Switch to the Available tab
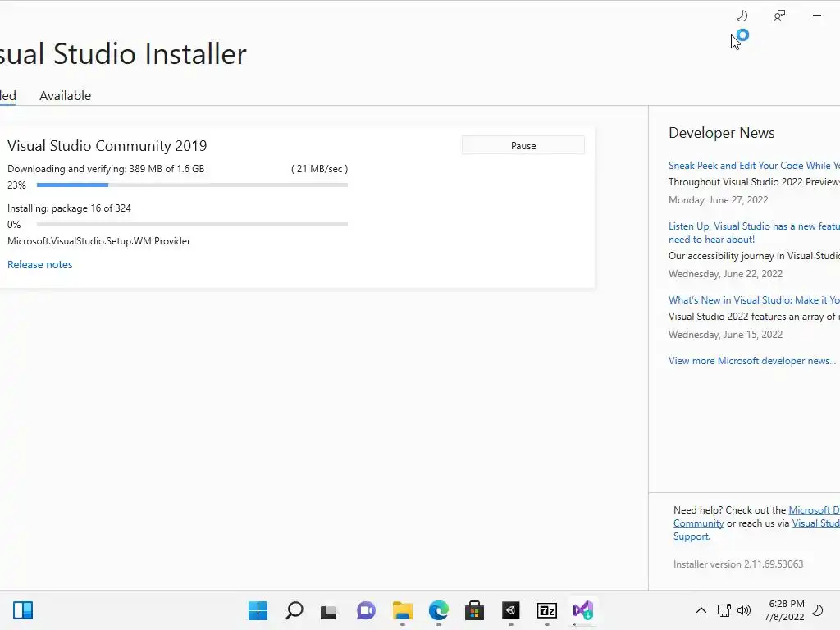This screenshot has width=840, height=630. pyautogui.click(x=66, y=95)
